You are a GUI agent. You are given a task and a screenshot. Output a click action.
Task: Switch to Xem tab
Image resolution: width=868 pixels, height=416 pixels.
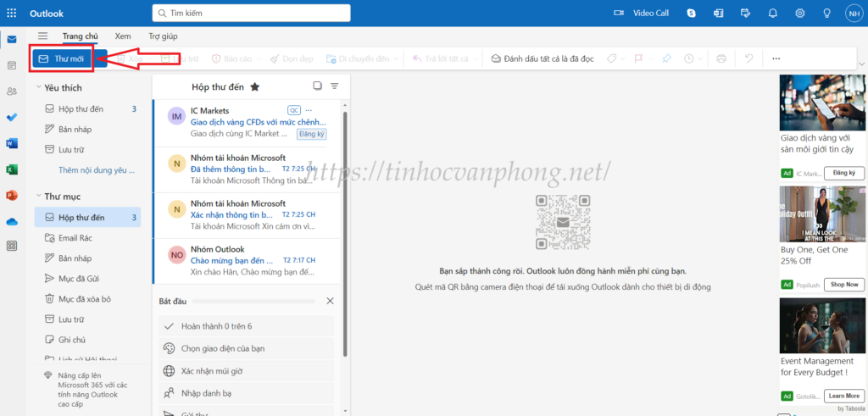[123, 36]
